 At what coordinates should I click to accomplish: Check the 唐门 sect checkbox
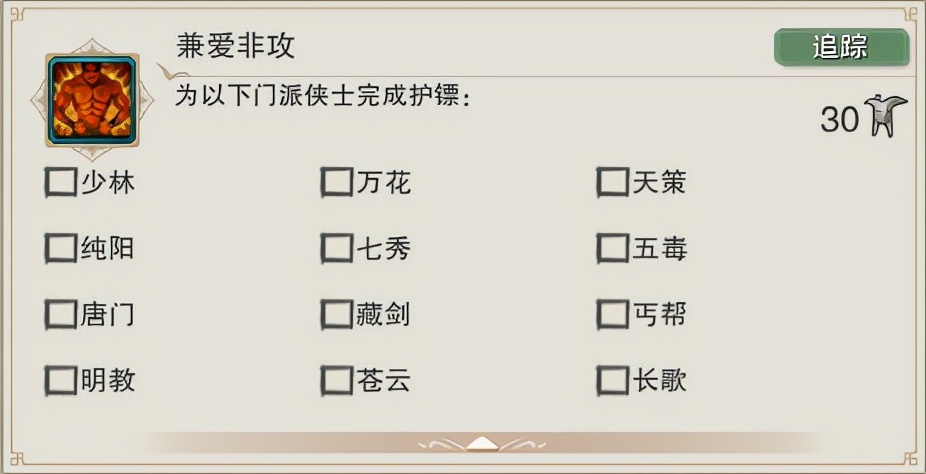point(61,314)
